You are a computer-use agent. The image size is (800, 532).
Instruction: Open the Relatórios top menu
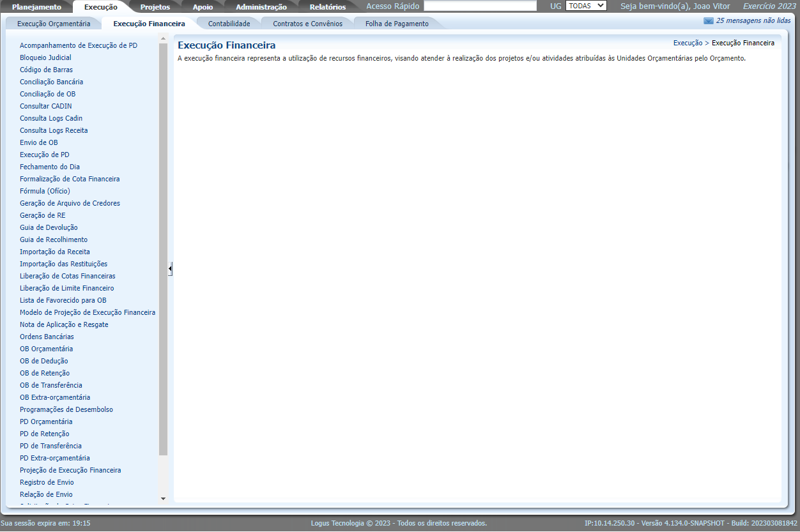tap(327, 7)
